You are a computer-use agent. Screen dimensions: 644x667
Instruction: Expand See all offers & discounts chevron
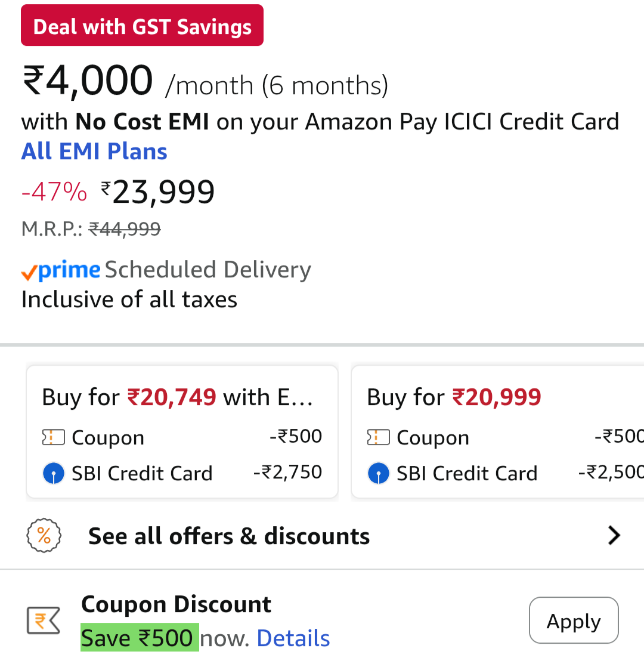pyautogui.click(x=614, y=536)
